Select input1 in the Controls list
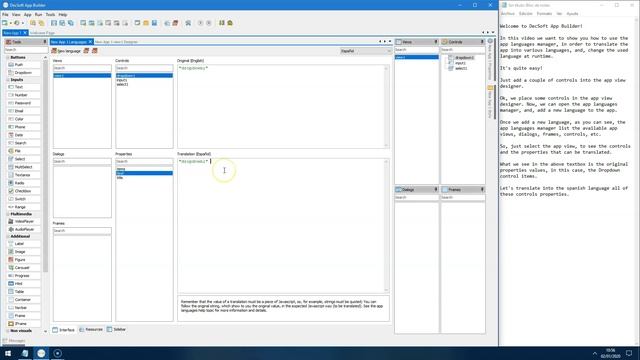640x360 pixels. coord(144,80)
